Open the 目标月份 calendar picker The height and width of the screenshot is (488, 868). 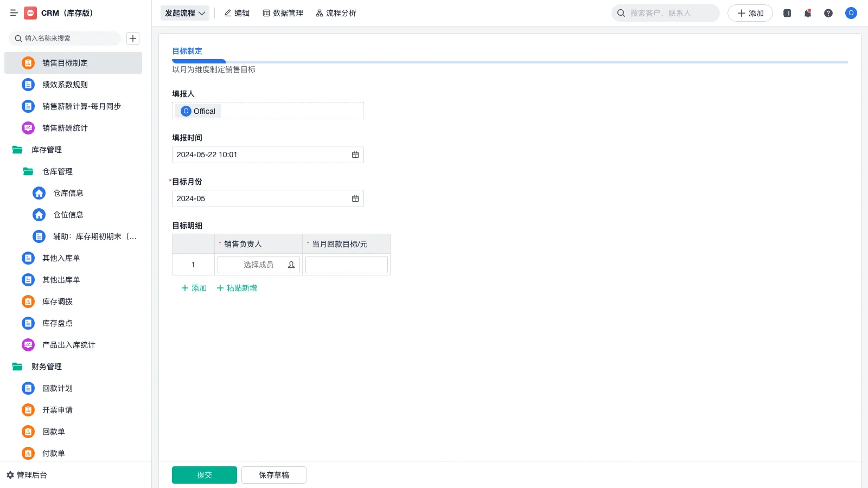pos(355,198)
